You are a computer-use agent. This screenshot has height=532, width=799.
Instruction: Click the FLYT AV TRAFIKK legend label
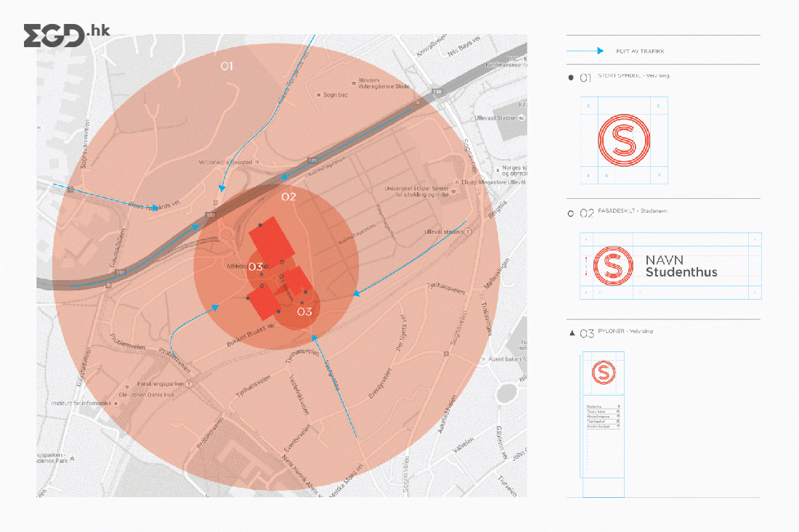coord(640,52)
